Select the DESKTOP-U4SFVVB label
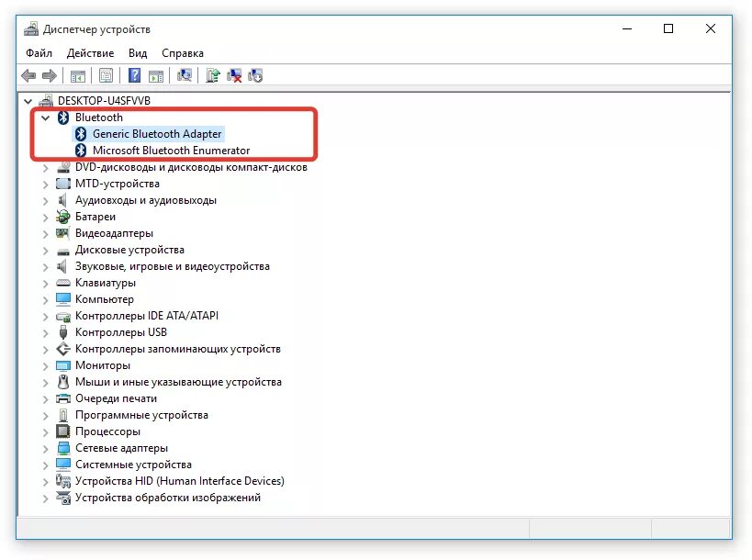Image resolution: width=752 pixels, height=560 pixels. point(104,101)
